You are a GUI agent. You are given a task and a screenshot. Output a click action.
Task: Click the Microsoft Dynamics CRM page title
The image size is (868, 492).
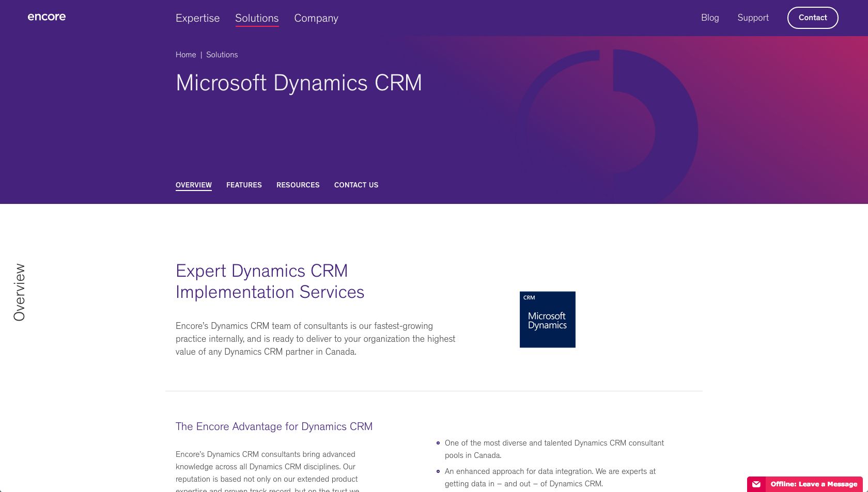click(x=299, y=83)
